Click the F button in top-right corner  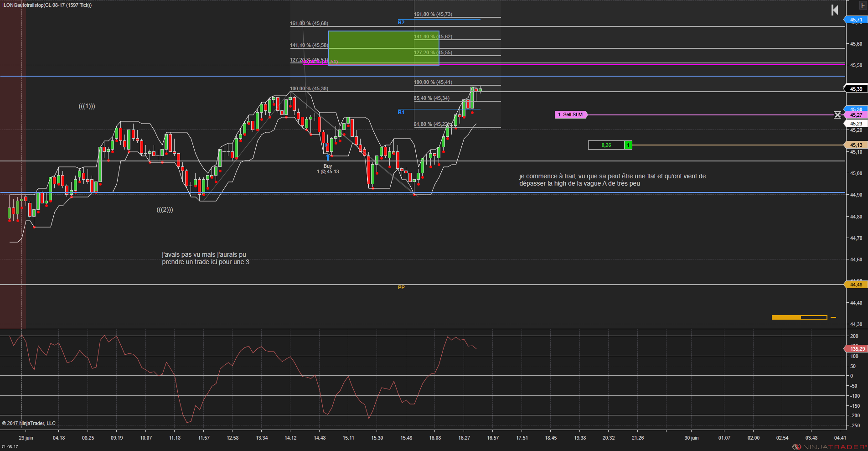coord(863,5)
